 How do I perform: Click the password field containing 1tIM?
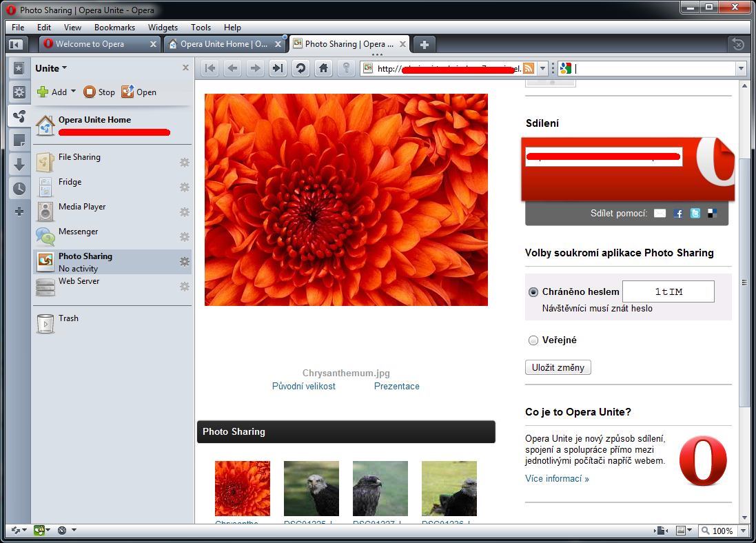click(x=668, y=291)
